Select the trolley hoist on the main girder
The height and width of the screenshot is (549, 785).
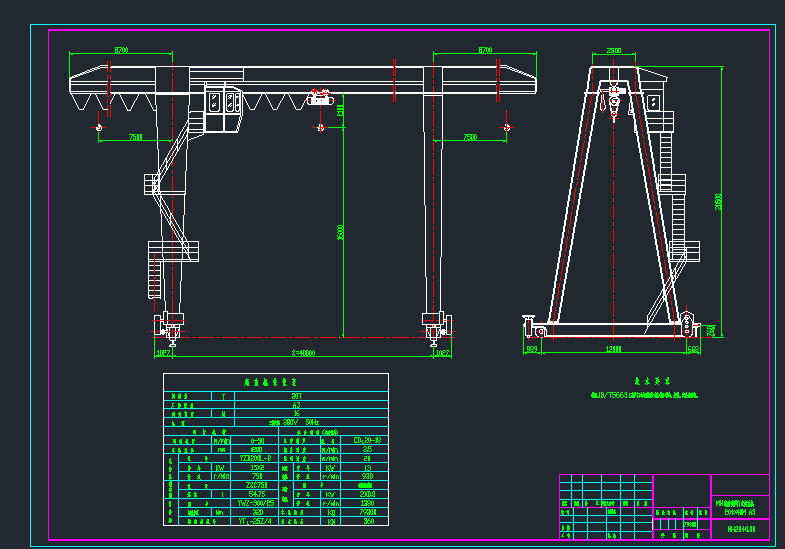(320, 97)
